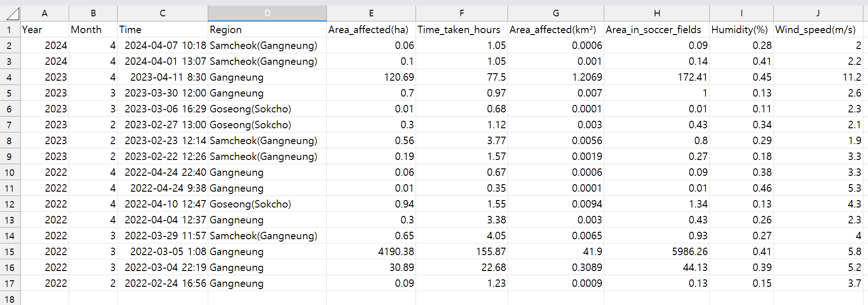Click cell '2022-02-24 16:56'
Screen dimensions: 868x305
click(x=162, y=284)
